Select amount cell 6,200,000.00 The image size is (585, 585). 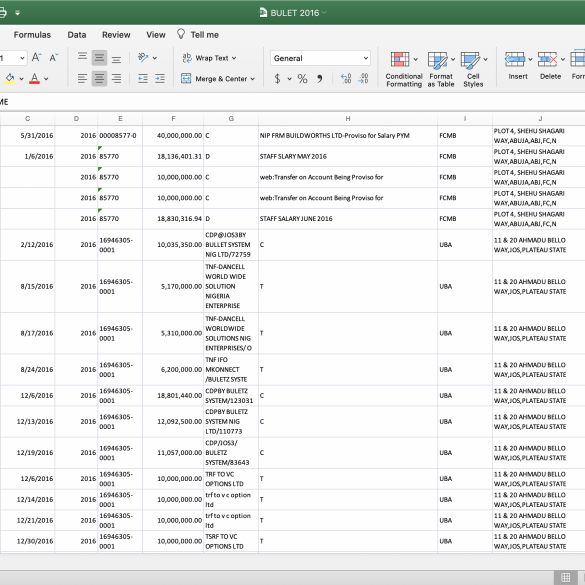[x=173, y=369]
